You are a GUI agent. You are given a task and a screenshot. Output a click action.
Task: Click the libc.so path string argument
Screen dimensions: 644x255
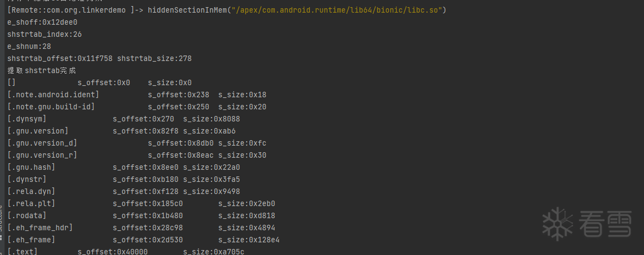pyautogui.click(x=339, y=10)
